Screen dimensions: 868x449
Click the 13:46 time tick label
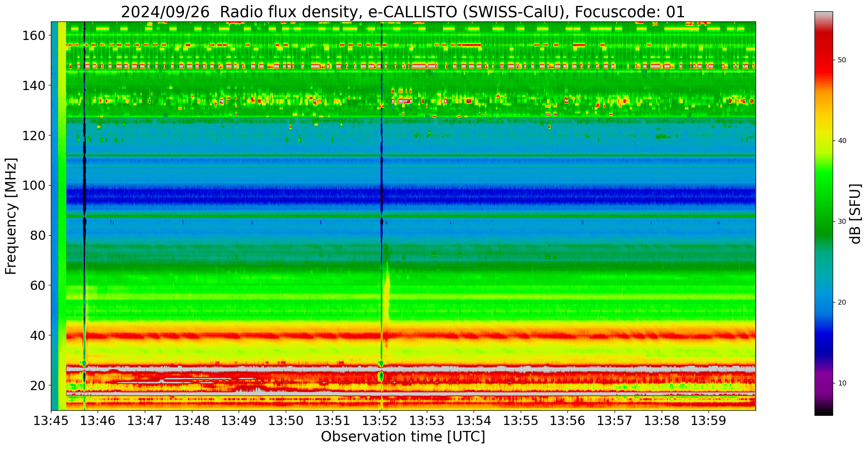[x=98, y=420]
